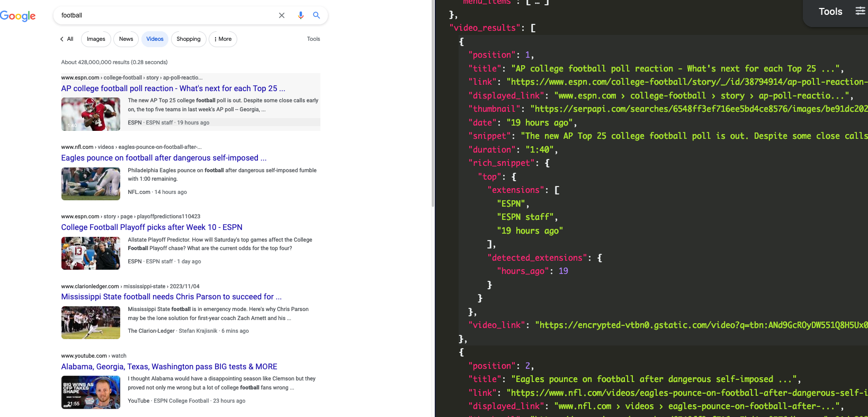The image size is (868, 417).
Task: Open the Mississippi State video thumbnail
Action: [x=91, y=323]
